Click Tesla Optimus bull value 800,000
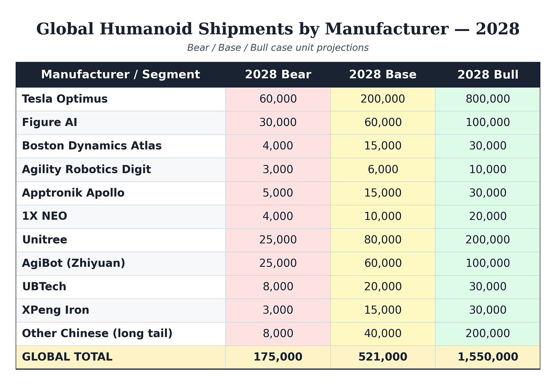Screen dimensions: 556x392 488,99
